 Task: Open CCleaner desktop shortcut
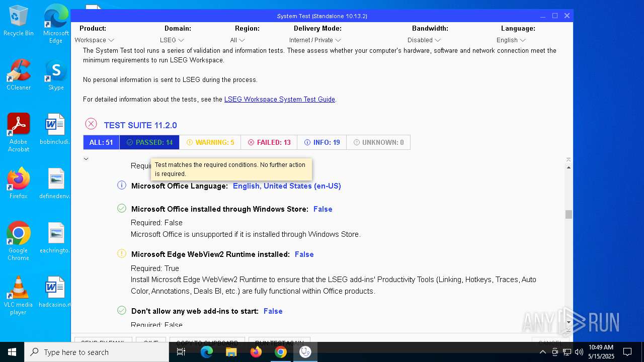19,75
